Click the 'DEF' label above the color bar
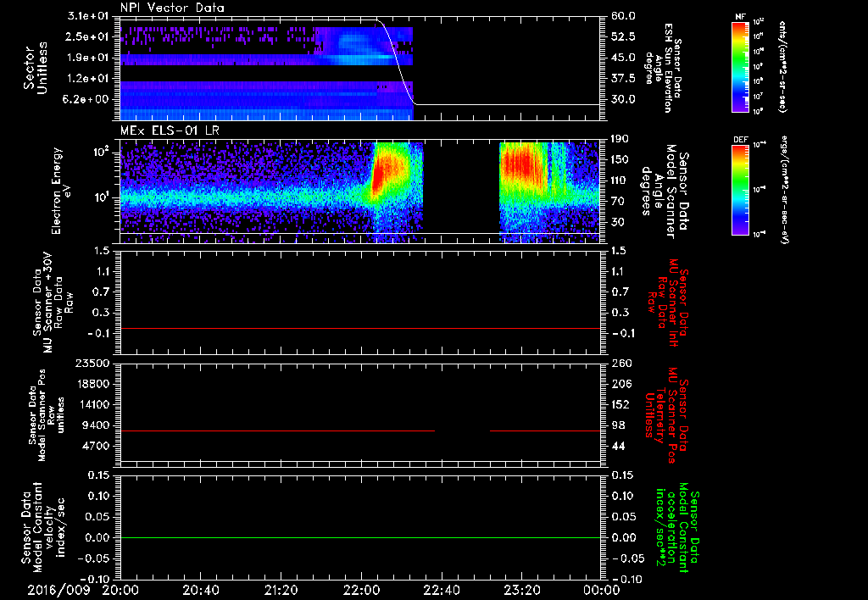Viewport: 868px width, 600px height. pyautogui.click(x=740, y=140)
